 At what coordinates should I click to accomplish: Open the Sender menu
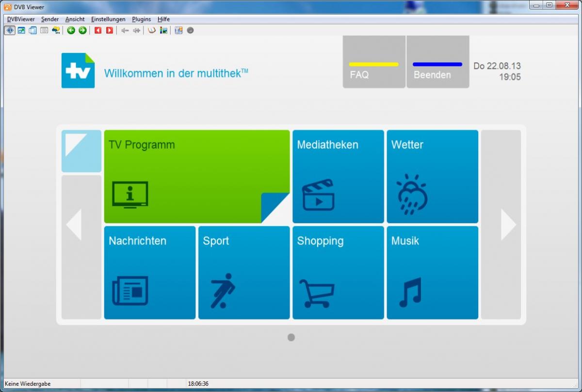click(x=50, y=19)
